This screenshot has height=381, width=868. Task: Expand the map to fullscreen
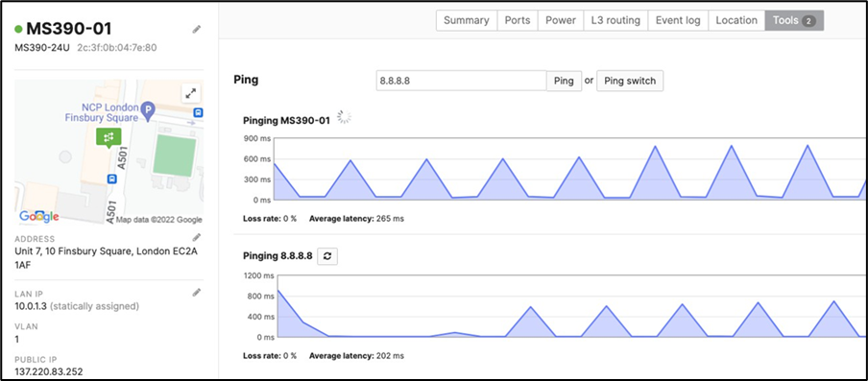(191, 93)
